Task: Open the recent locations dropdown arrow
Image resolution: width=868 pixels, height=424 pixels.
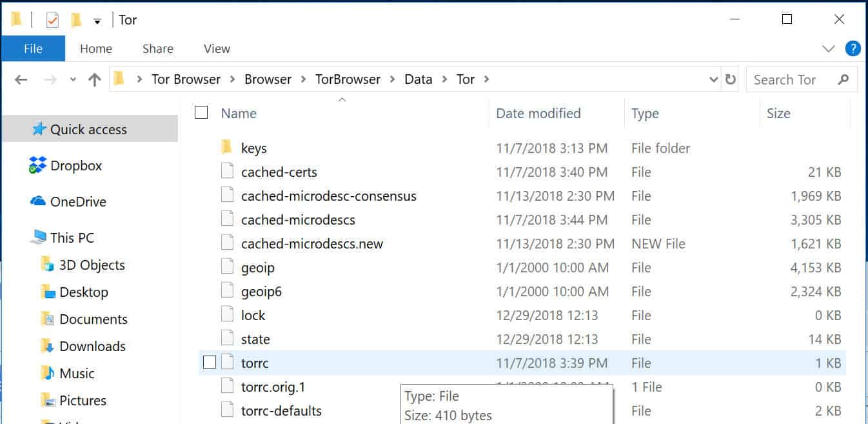Action: 73,80
